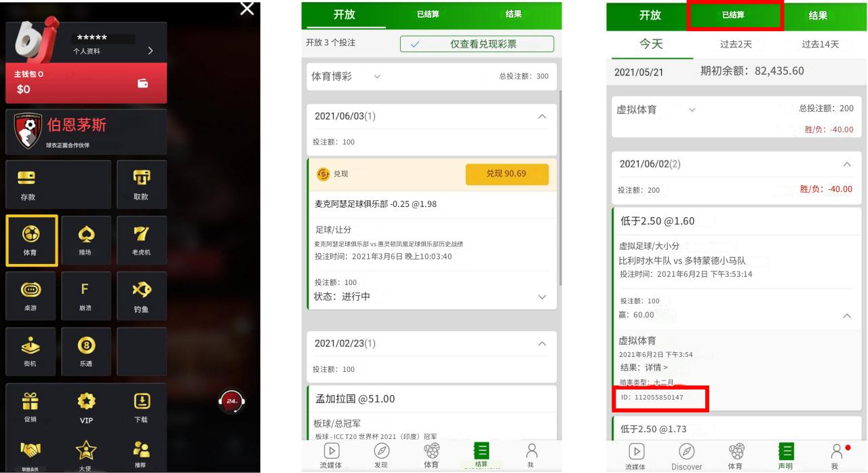Image resolution: width=868 pixels, height=473 pixels.
Task: Open 个人资料 profile arrow
Action: [x=151, y=51]
